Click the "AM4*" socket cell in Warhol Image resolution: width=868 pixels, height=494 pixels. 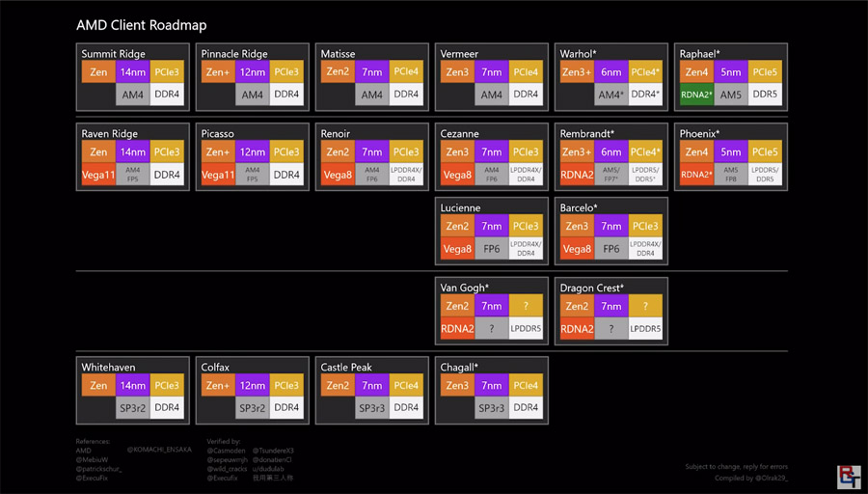coord(611,95)
